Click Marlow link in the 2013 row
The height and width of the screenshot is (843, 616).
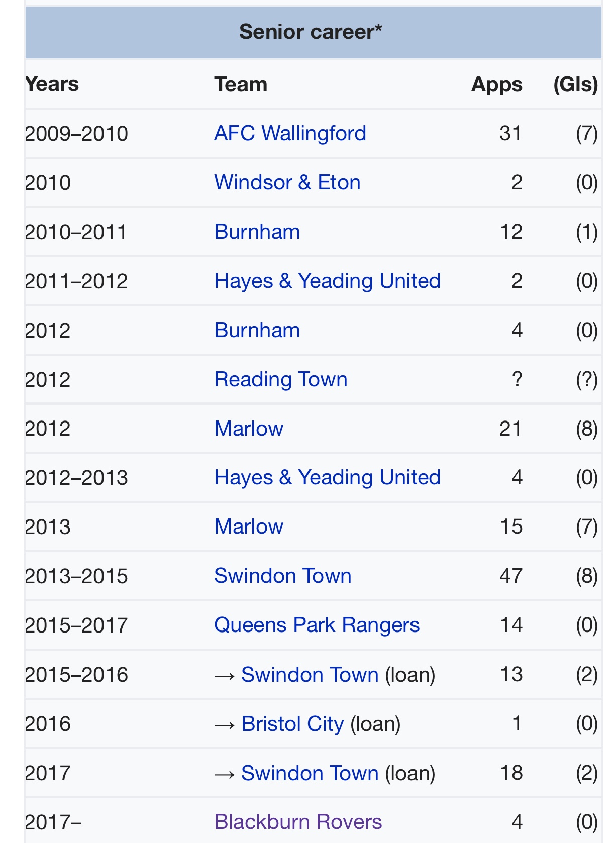coord(249,527)
